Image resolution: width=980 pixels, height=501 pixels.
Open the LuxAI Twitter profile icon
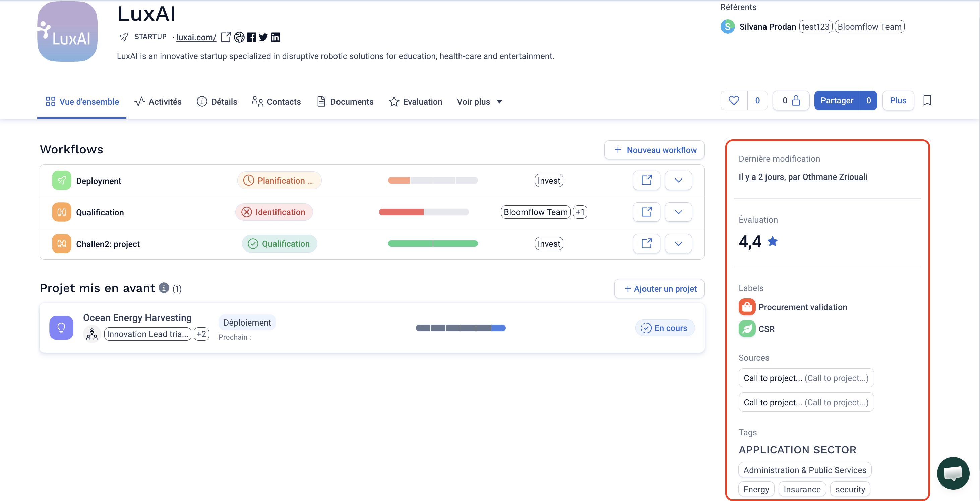tap(263, 37)
